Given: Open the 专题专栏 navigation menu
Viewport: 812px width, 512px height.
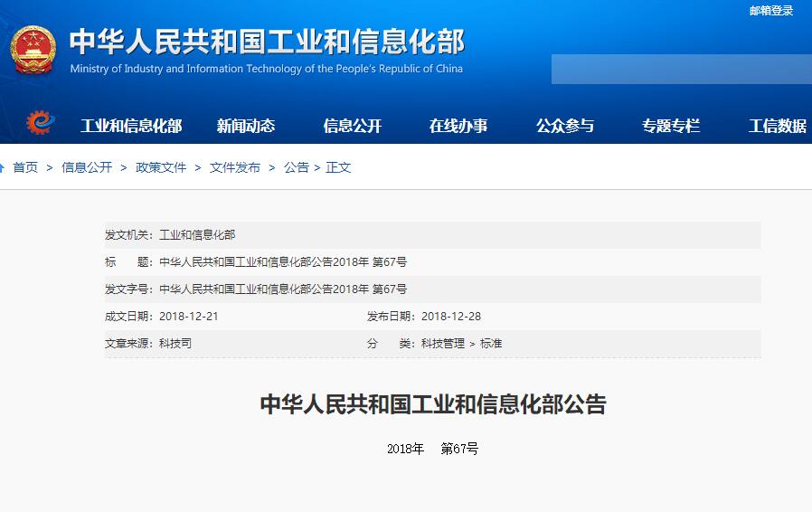Looking at the screenshot, I should point(671,126).
